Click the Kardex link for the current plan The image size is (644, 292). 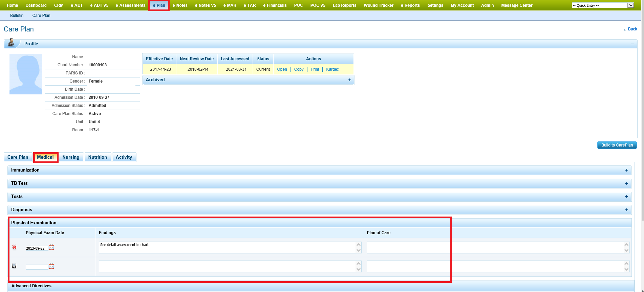point(332,69)
